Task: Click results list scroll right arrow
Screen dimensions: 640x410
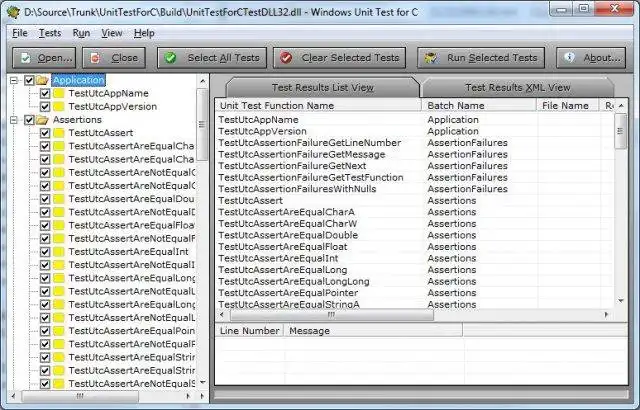Action: pos(607,315)
